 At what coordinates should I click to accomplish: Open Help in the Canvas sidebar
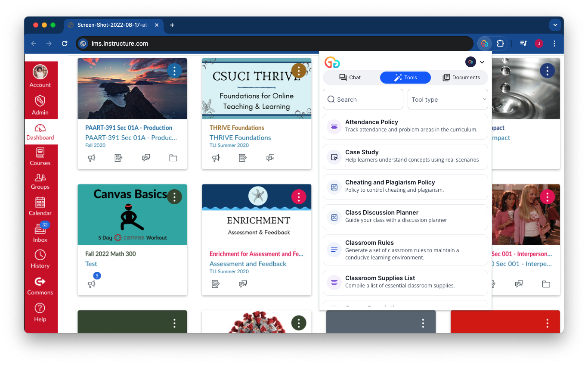(40, 312)
